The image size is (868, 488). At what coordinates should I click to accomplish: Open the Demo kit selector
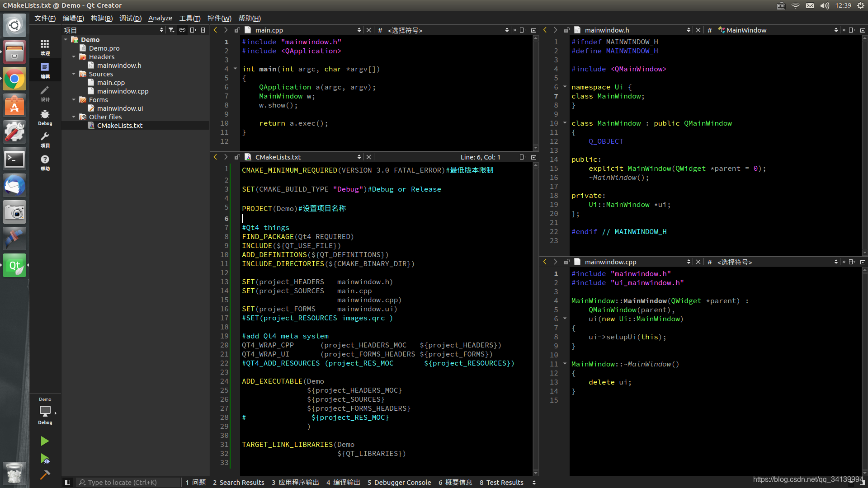[45, 411]
